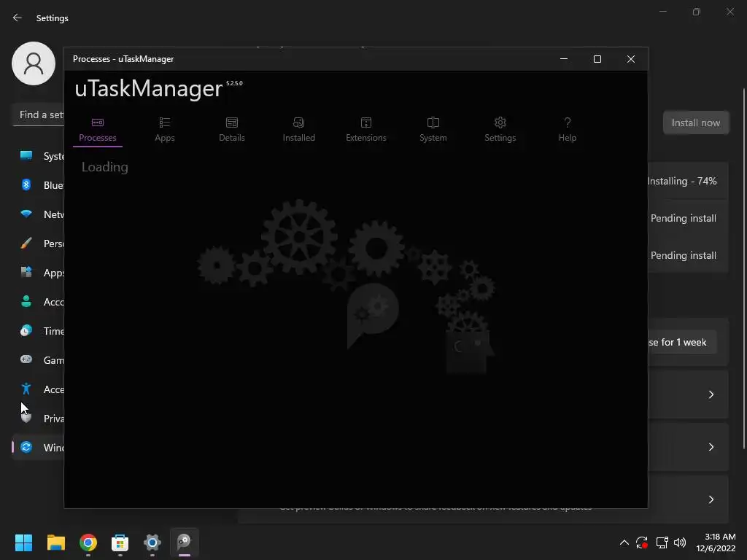Open the uTaskManager Settings tab

point(500,130)
